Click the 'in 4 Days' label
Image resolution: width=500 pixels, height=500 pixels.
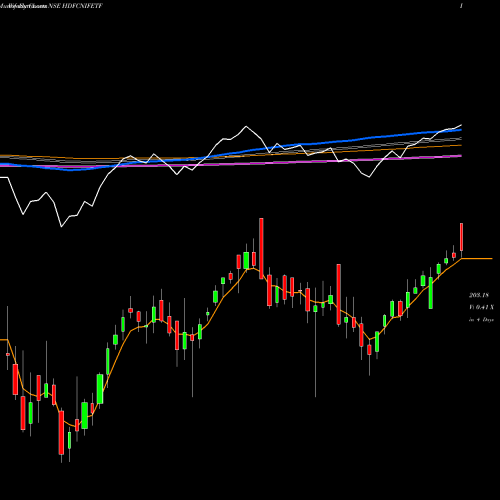[x=481, y=320]
